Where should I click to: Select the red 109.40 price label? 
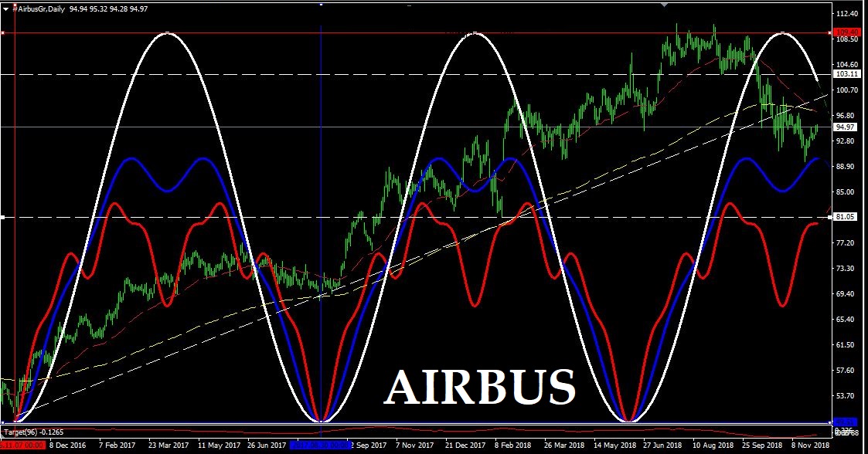pyautogui.click(x=846, y=34)
